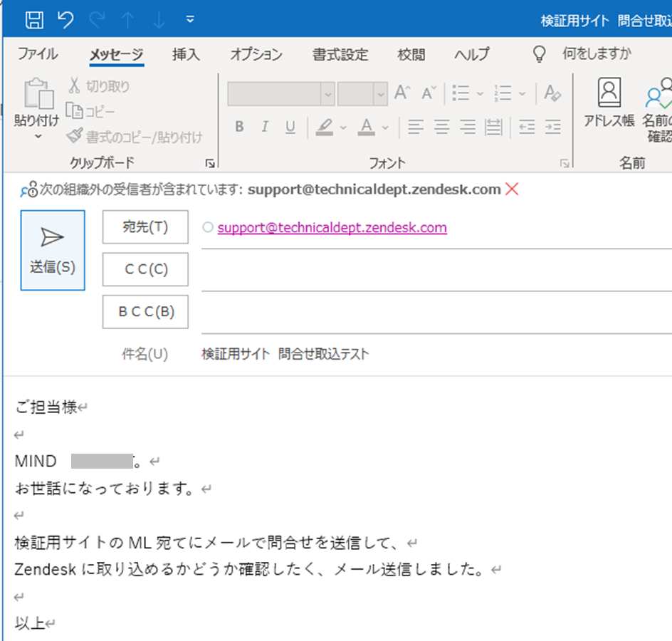
Task: Toggle bold formatting
Action: [239, 127]
